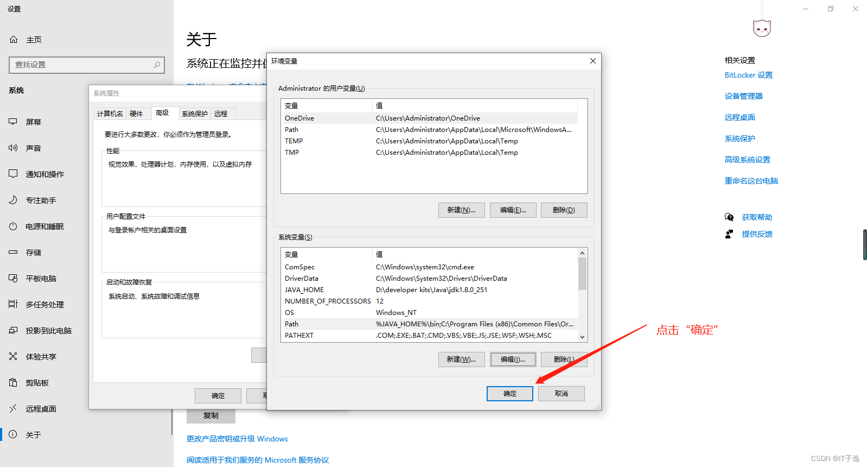The height and width of the screenshot is (467, 868).
Task: Click 删除(L) for system variables
Action: 564,359
